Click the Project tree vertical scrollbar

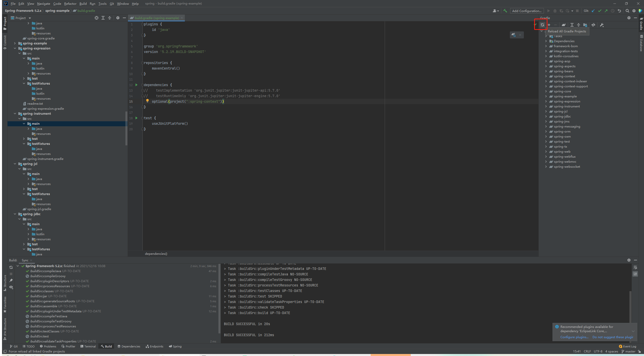point(126,128)
